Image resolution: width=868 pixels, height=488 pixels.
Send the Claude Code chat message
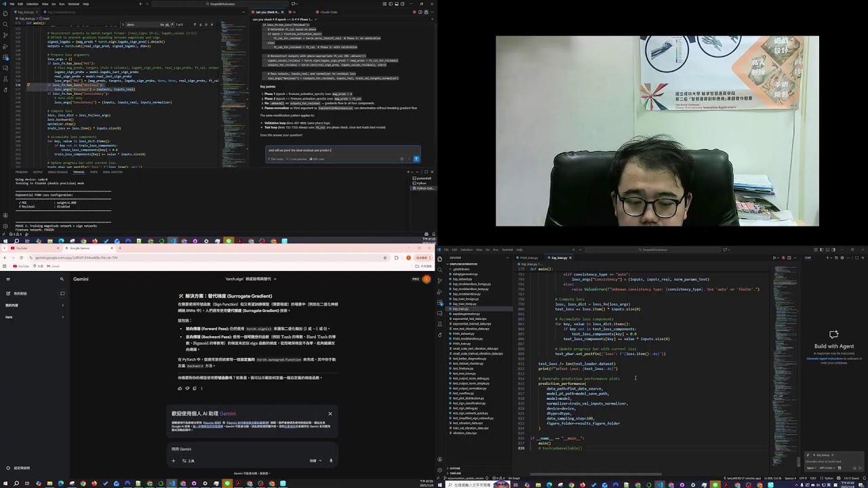416,159
